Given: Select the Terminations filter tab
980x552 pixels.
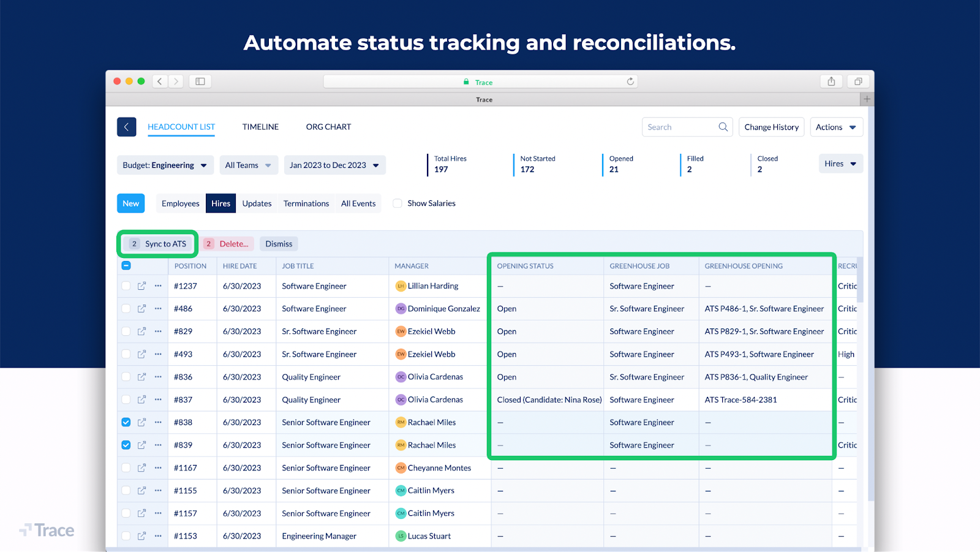Looking at the screenshot, I should tap(306, 203).
